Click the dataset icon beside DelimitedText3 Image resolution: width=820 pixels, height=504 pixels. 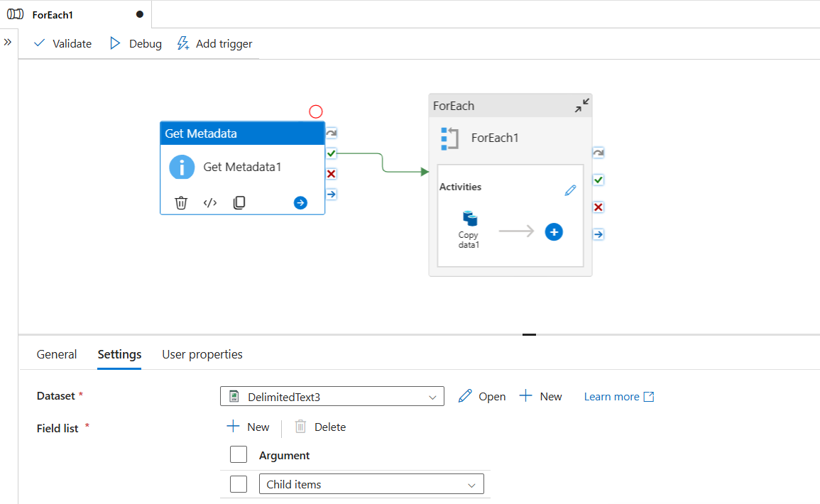point(234,396)
